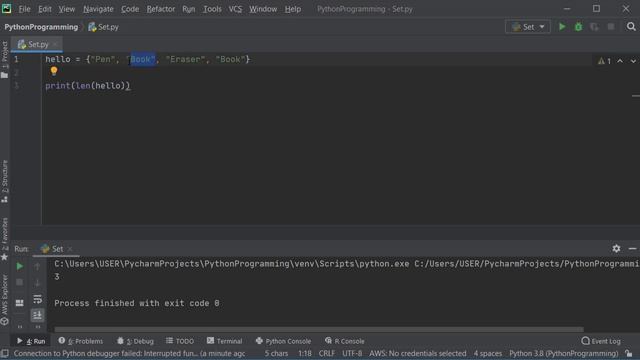The width and height of the screenshot is (640, 360).
Task: Run the Set configuration with green play
Action: (x=562, y=27)
